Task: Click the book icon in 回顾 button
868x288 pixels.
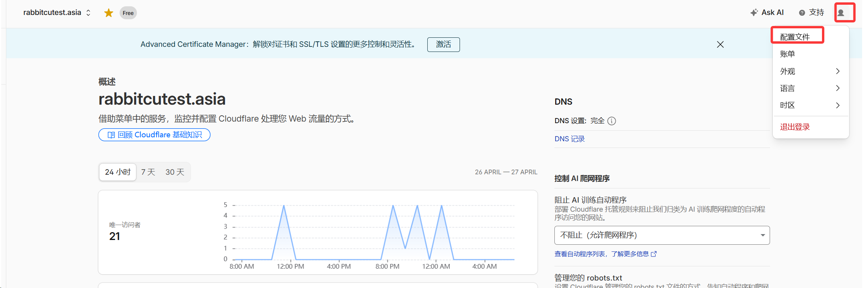Action: coord(111,135)
